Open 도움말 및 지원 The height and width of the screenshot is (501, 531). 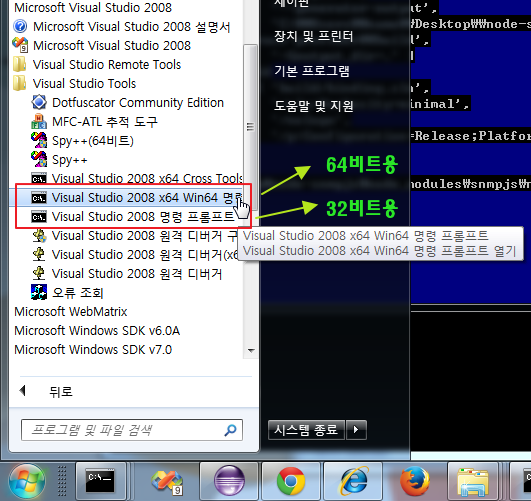pos(314,106)
